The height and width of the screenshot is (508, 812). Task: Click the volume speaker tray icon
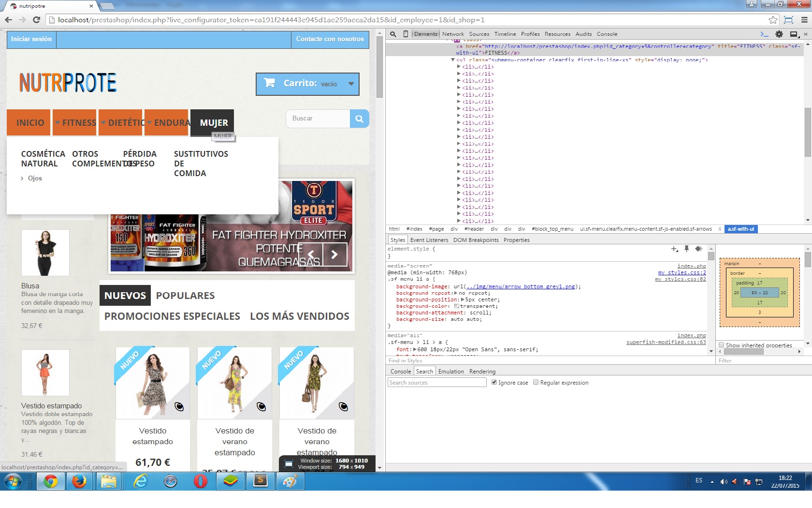click(x=724, y=481)
